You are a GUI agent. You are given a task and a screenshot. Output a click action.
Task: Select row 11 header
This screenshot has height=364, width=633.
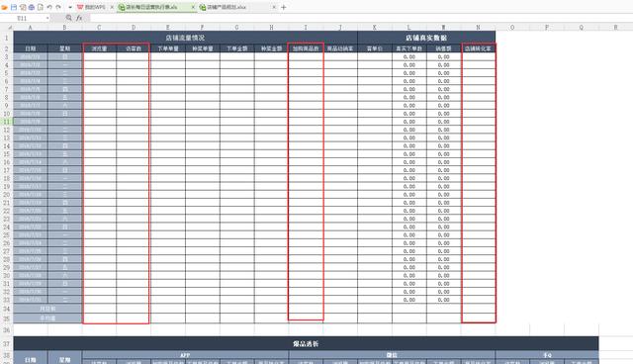7,122
